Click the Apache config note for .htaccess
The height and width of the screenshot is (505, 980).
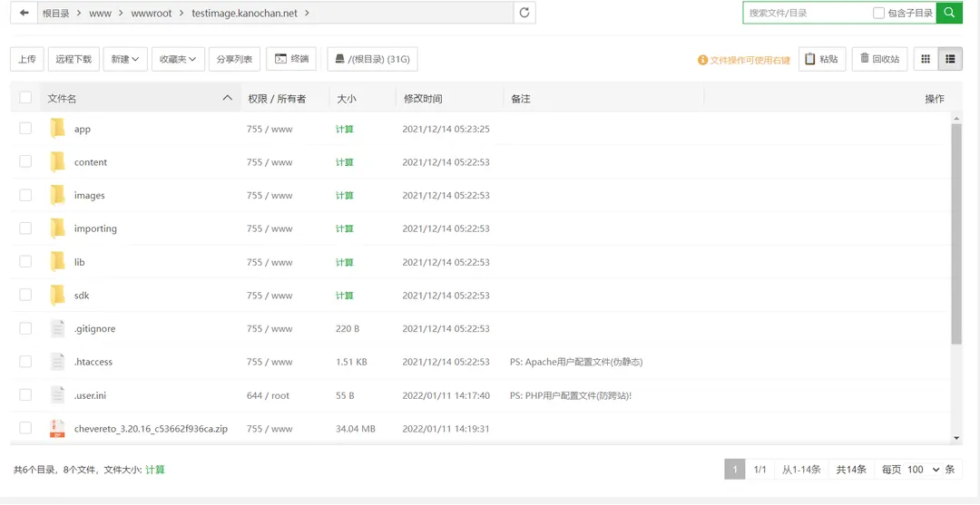[576, 362]
